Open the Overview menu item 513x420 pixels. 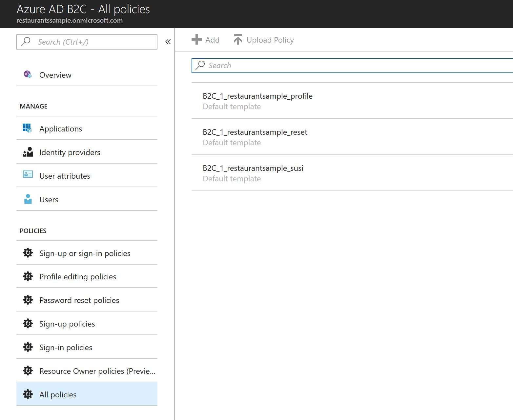click(87, 75)
